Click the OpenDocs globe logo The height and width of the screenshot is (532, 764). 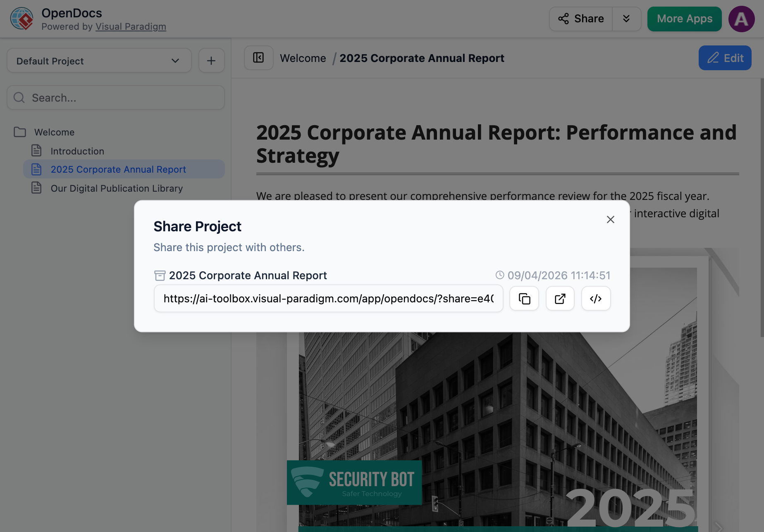pyautogui.click(x=21, y=19)
